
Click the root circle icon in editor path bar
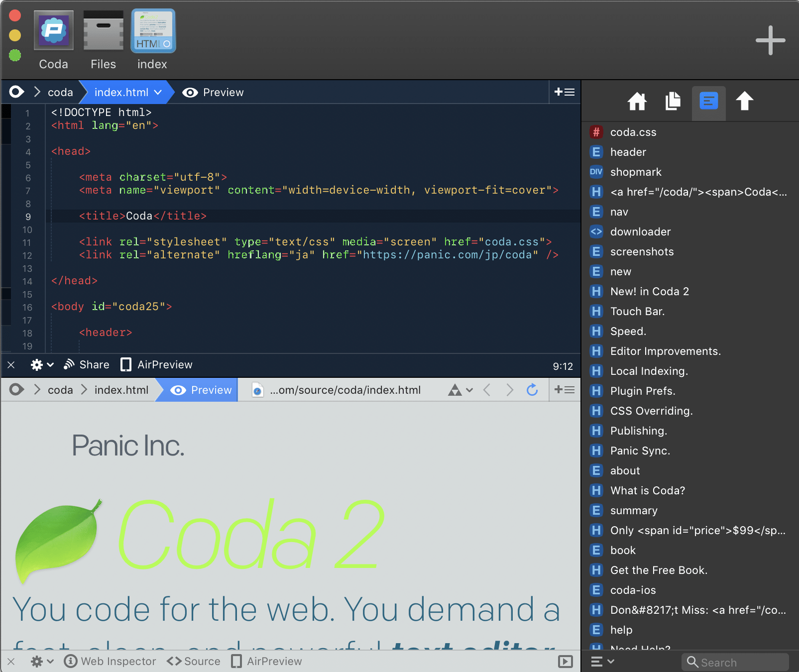[16, 92]
